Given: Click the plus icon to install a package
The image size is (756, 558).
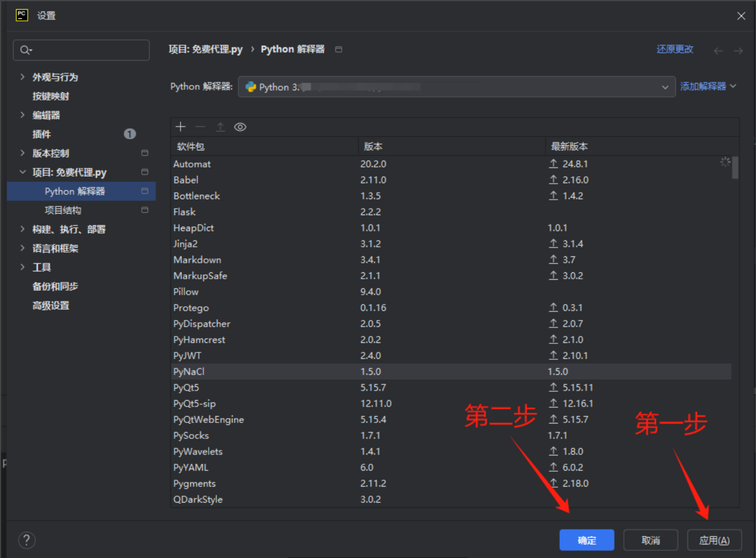Looking at the screenshot, I should [x=181, y=127].
